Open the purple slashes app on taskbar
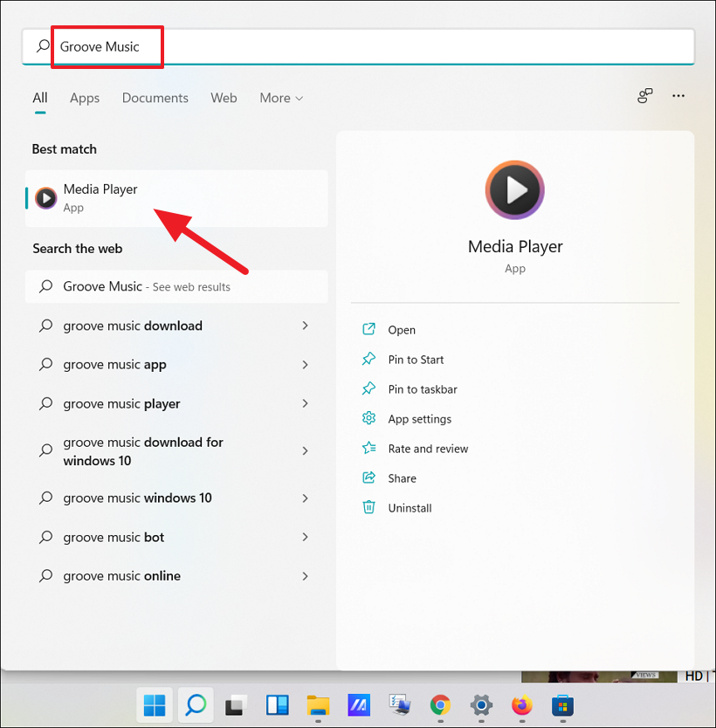This screenshot has width=716, height=728. click(x=359, y=705)
